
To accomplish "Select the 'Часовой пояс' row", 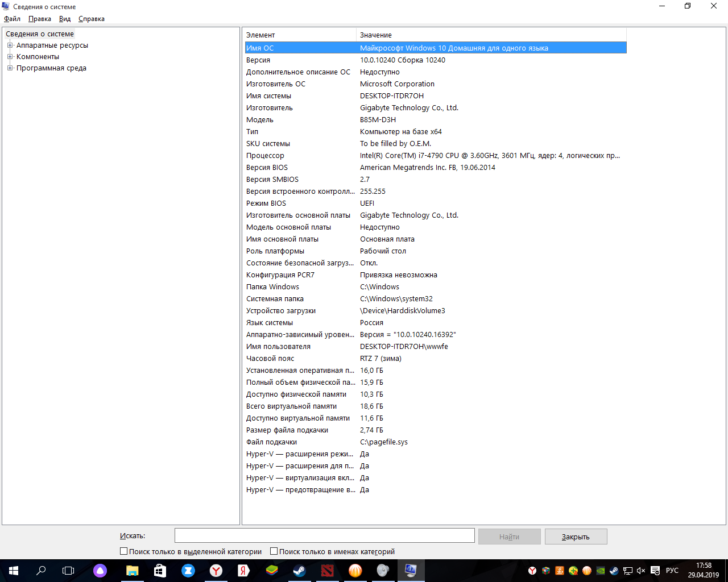I will [x=436, y=358].
